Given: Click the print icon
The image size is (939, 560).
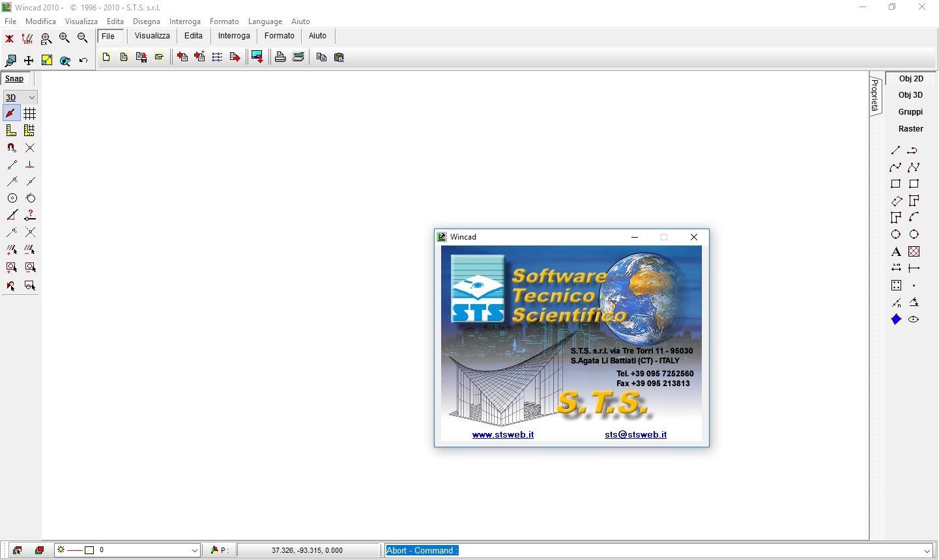Looking at the screenshot, I should point(280,57).
